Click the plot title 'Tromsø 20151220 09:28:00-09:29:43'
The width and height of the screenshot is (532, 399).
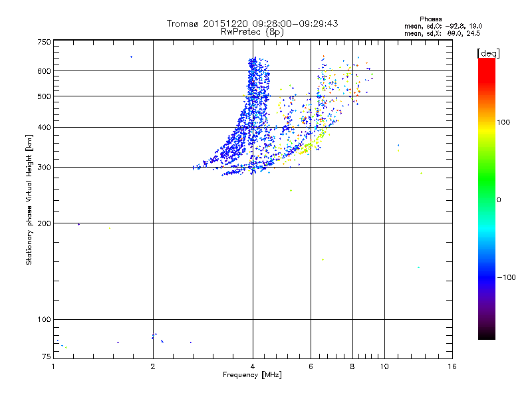(x=252, y=23)
